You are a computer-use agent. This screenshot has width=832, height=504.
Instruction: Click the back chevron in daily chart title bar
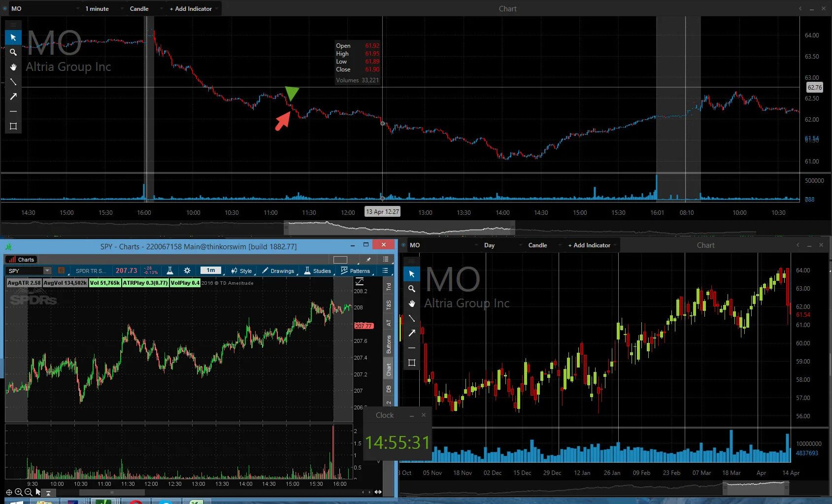(x=798, y=245)
